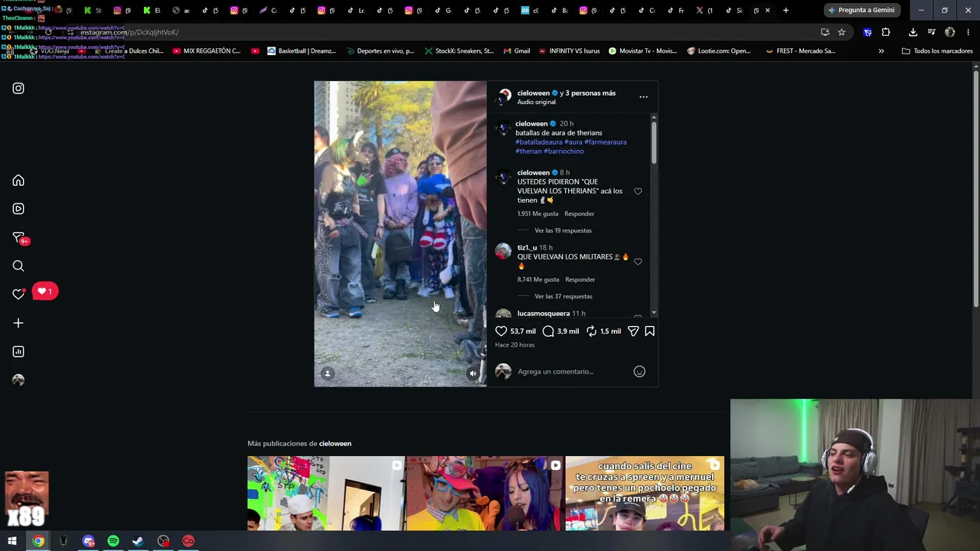Open the Chrome profile avatar menu
This screenshot has width=980, height=551.
click(949, 32)
